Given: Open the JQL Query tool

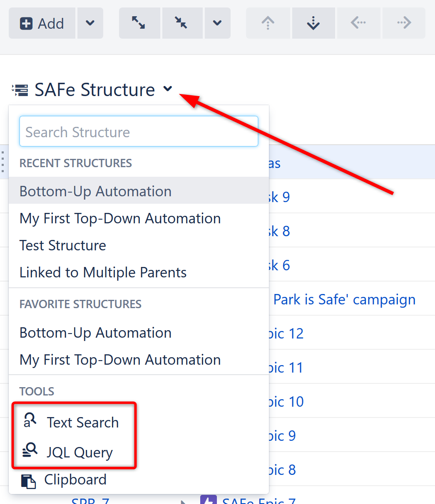Looking at the screenshot, I should pyautogui.click(x=80, y=452).
